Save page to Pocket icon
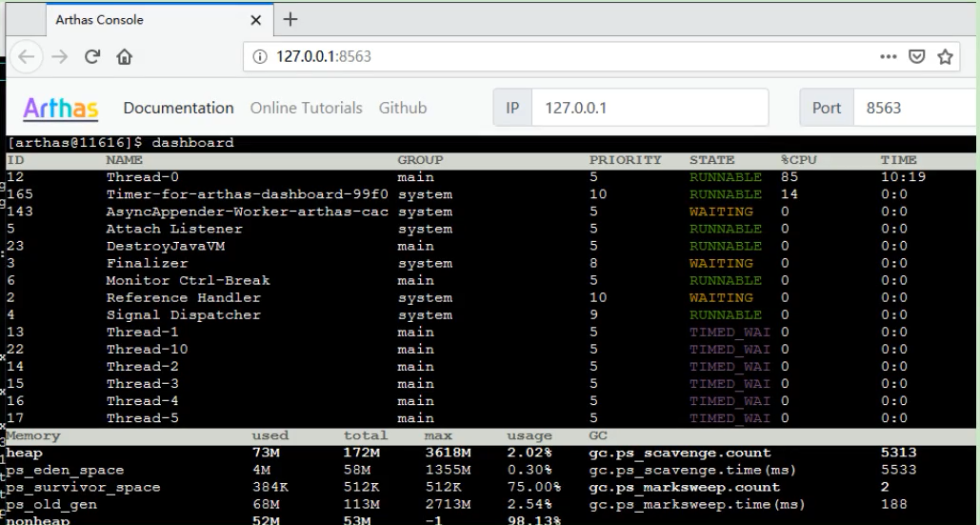Image resolution: width=980 pixels, height=525 pixels. click(916, 57)
